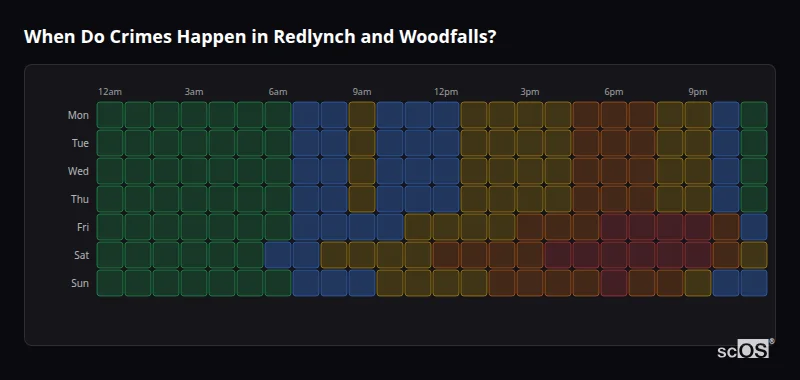Click the Saturday 6am blue cell
Image resolution: width=800 pixels, height=380 pixels.
click(x=278, y=255)
